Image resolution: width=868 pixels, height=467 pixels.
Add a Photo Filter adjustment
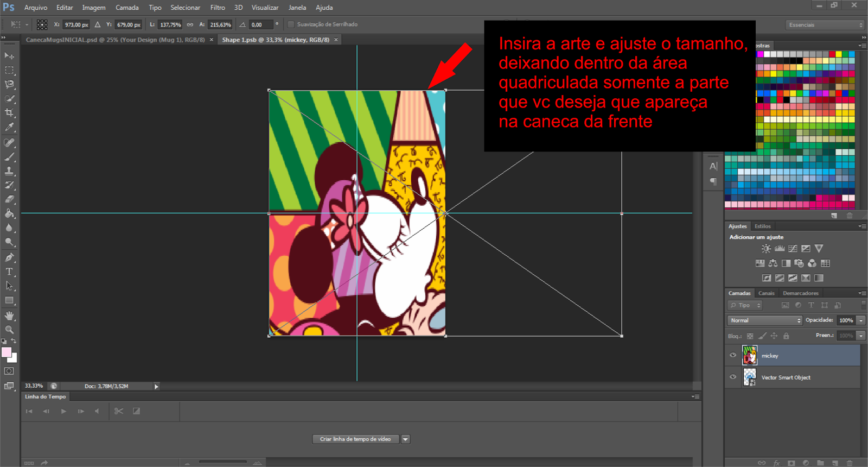(799, 263)
